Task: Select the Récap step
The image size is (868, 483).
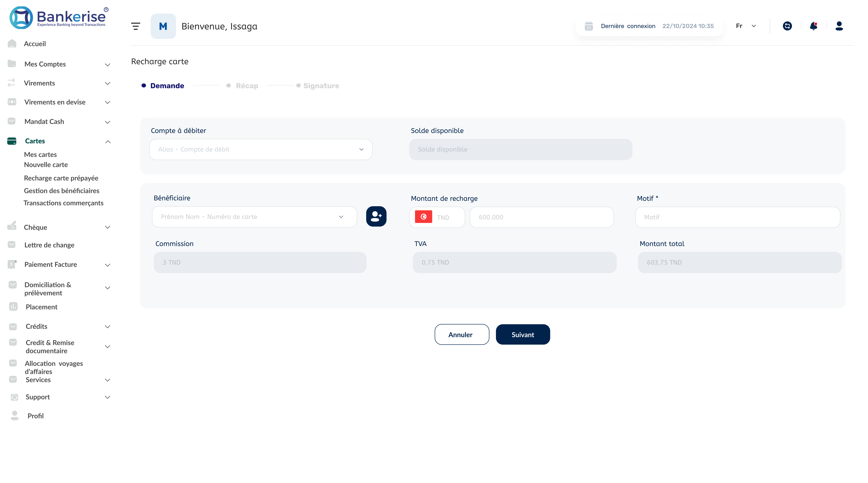Action: tap(242, 86)
